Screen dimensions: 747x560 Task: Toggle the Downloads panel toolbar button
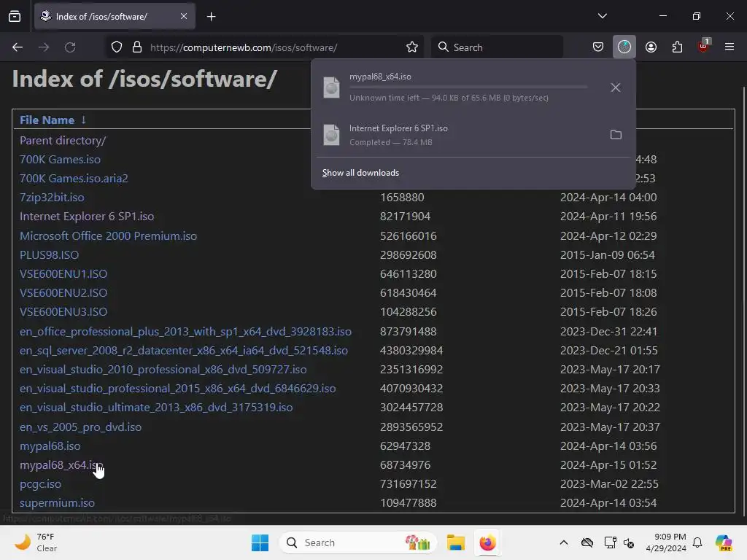coord(624,47)
